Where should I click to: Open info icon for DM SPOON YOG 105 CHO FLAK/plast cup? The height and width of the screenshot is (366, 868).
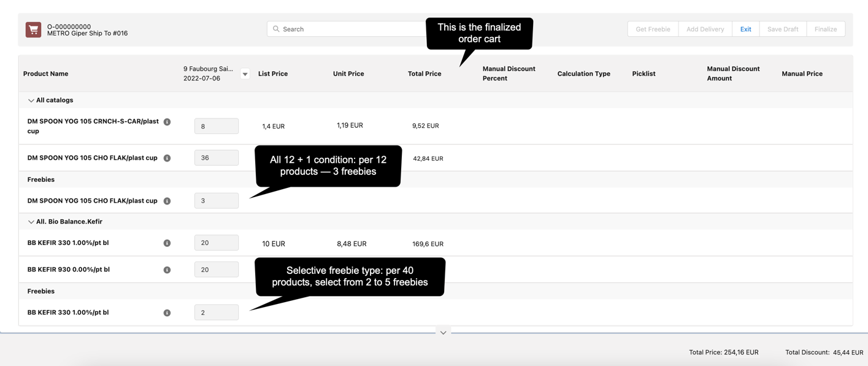(167, 157)
